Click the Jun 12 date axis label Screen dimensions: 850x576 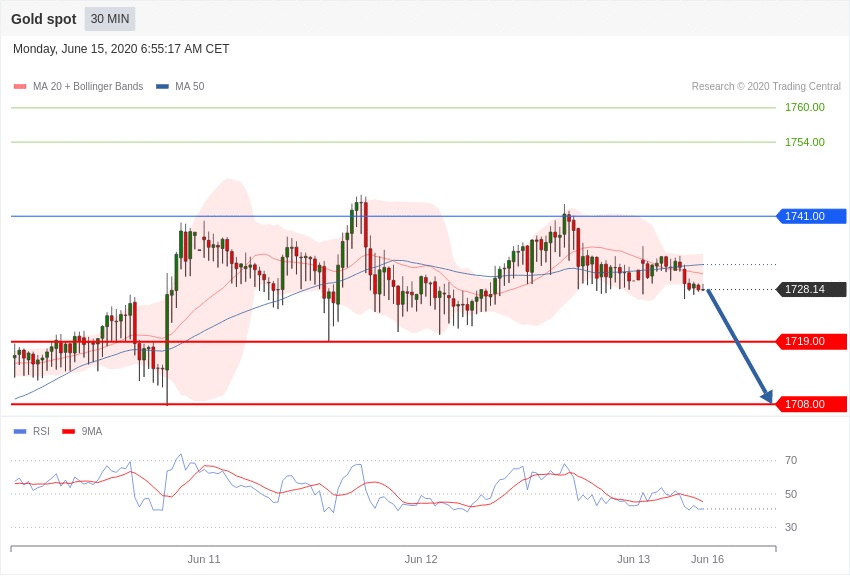click(x=421, y=559)
